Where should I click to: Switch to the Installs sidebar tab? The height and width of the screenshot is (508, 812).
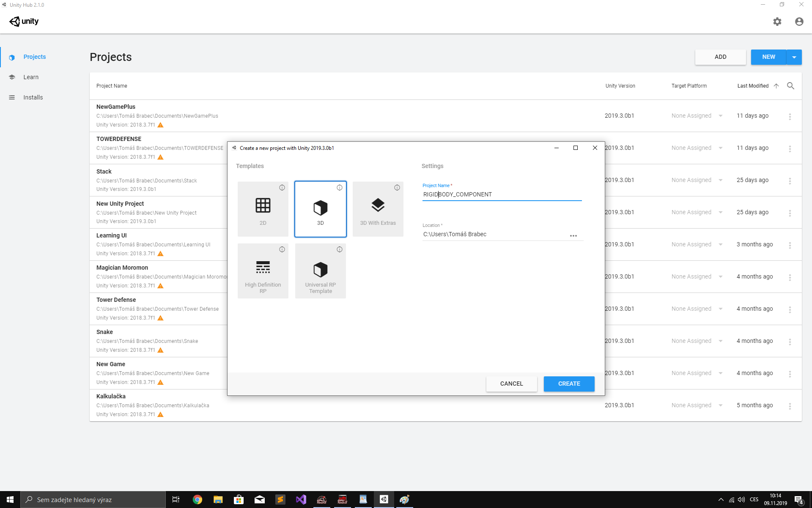tap(33, 97)
